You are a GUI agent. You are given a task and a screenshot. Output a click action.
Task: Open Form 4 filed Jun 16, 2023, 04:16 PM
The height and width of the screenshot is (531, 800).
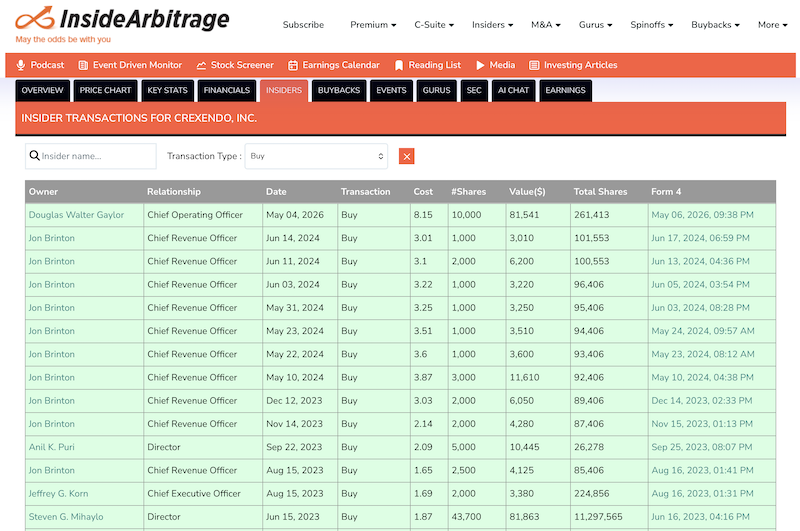click(700, 517)
